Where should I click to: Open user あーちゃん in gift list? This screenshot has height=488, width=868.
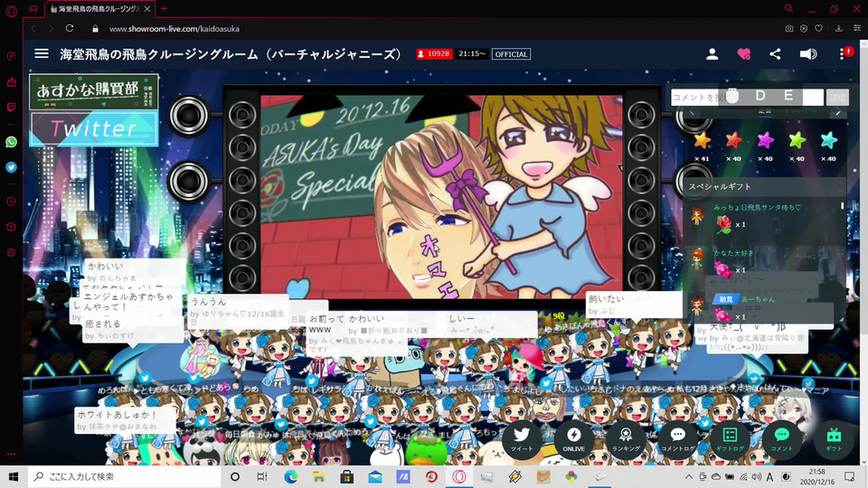point(758,299)
